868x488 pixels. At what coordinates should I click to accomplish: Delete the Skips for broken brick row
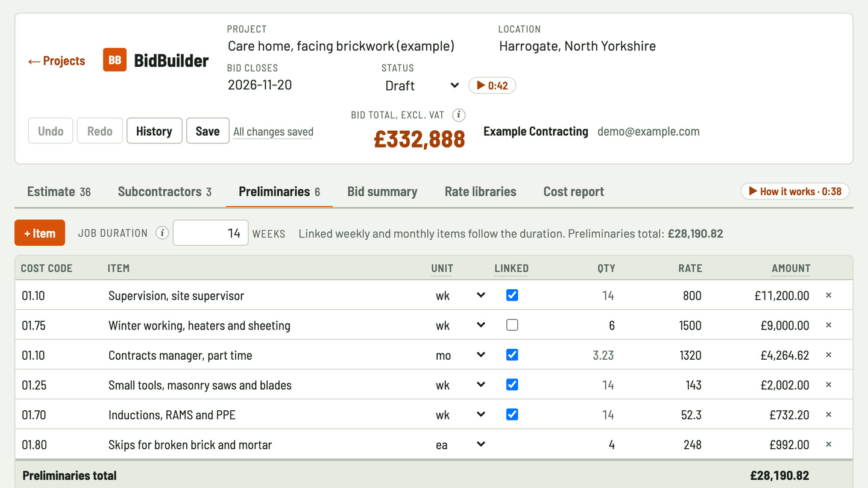[828, 445]
